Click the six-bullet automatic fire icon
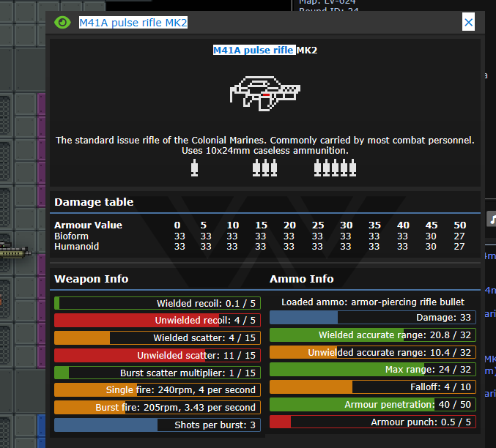Image resolution: width=496 pixels, height=448 pixels. point(335,168)
